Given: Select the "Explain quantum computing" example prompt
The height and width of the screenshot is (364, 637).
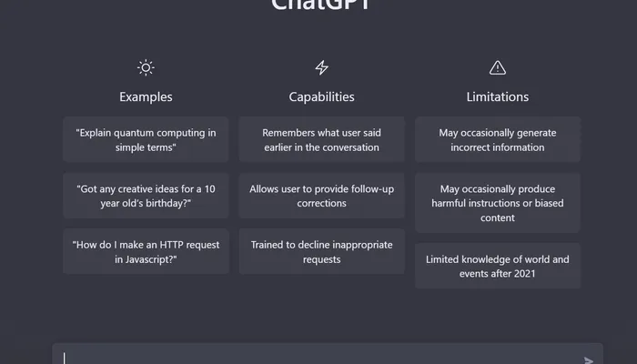Looking at the screenshot, I should [x=146, y=139].
